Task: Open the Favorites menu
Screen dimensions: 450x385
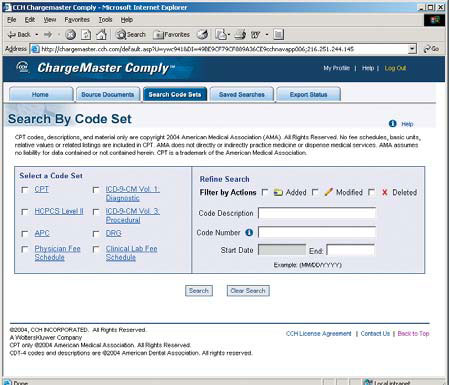Action: click(x=77, y=20)
